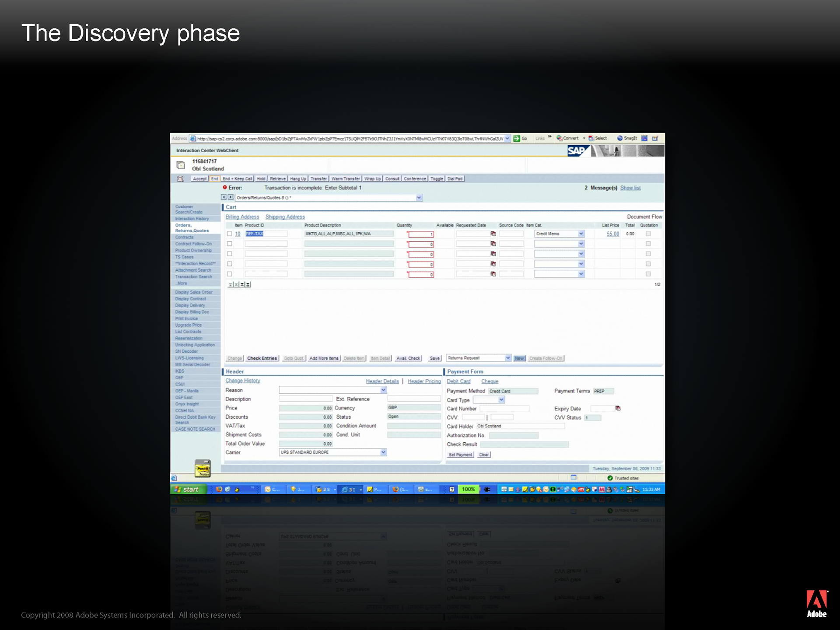Open Interaction History in sidebar

[x=192, y=219]
